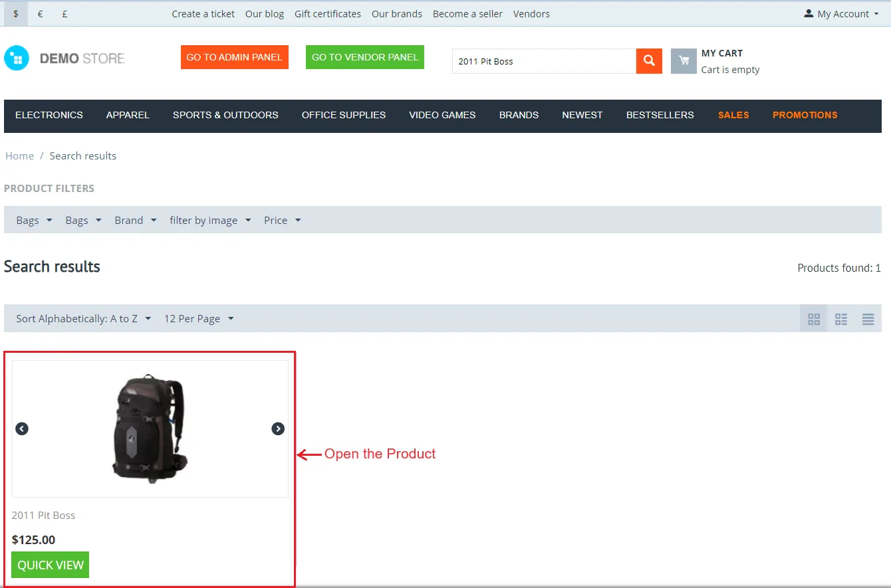
Task: Open the Brands menu item
Action: pyautogui.click(x=519, y=115)
